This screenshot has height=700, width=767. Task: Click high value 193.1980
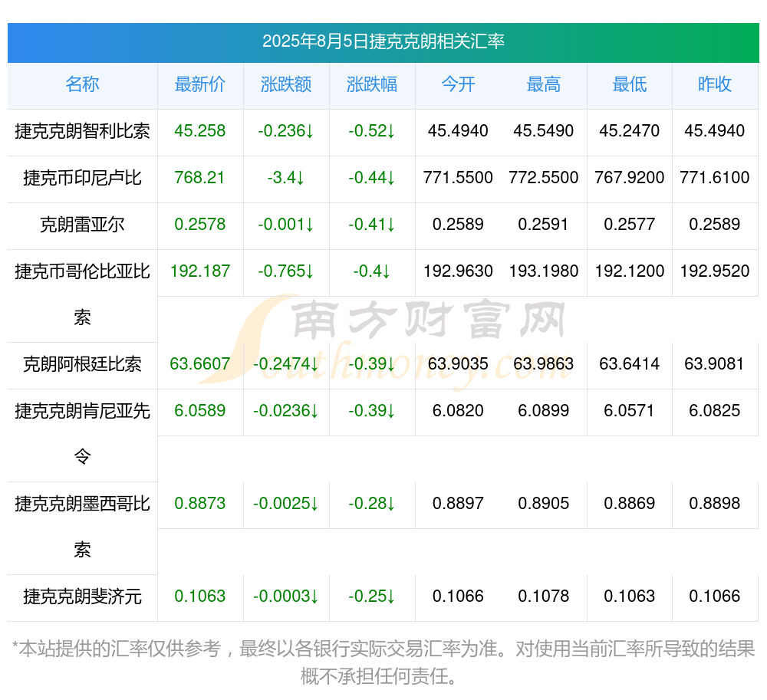pos(544,271)
